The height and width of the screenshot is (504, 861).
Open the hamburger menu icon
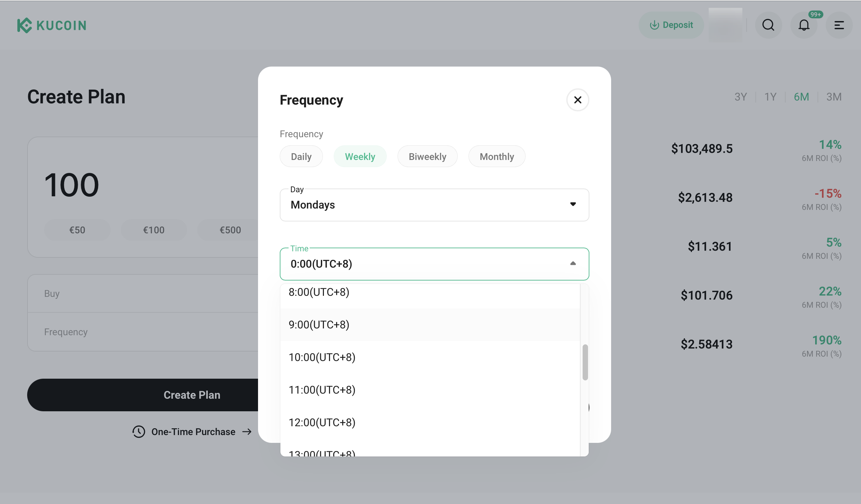click(839, 25)
